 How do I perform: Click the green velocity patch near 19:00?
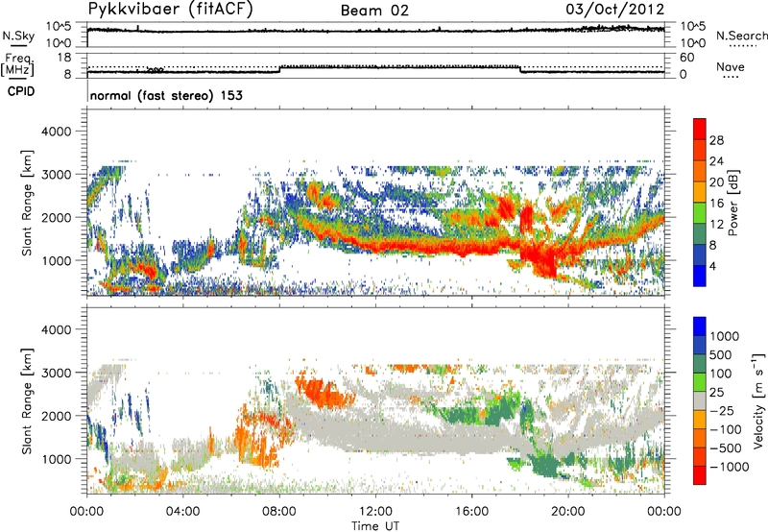pos(546,465)
